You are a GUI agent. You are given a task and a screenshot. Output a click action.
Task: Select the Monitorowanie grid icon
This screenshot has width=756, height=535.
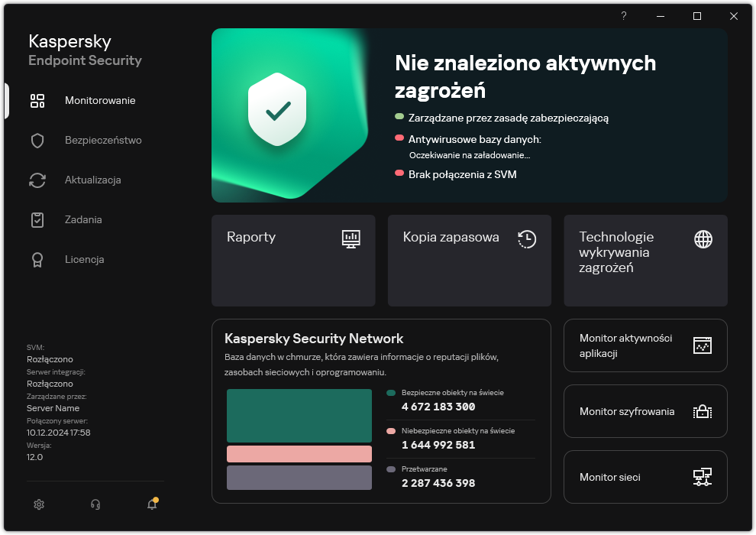tap(37, 100)
